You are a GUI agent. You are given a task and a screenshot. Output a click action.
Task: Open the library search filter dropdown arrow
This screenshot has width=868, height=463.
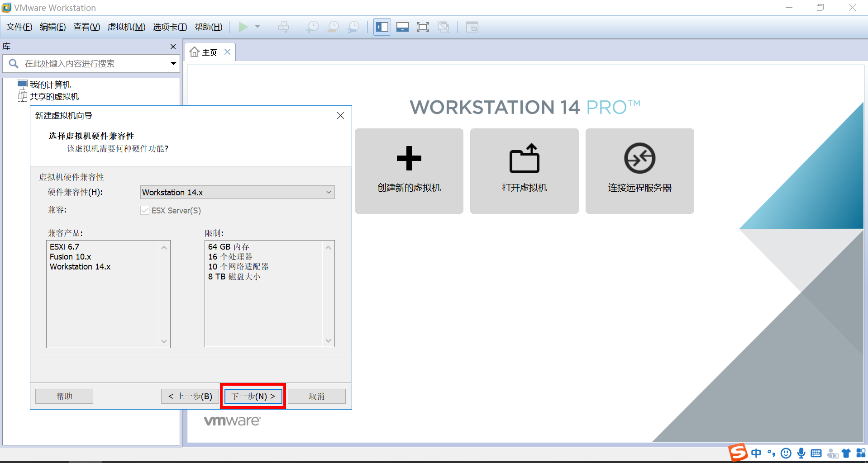173,64
